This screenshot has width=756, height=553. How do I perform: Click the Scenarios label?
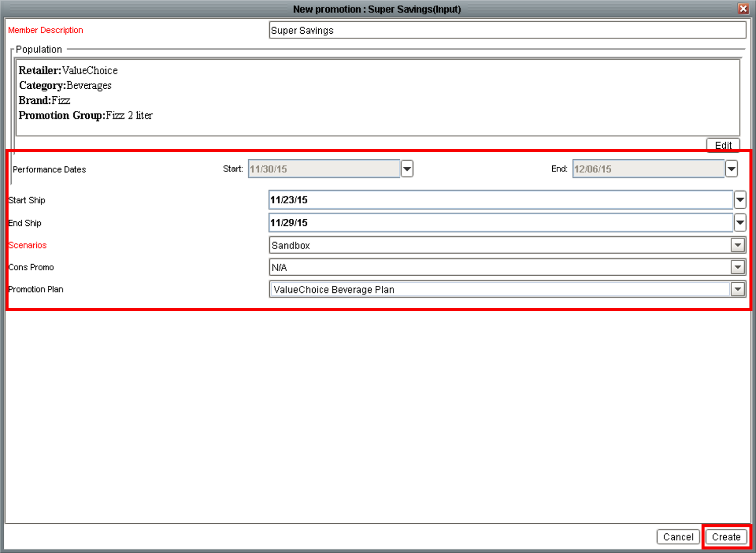point(27,245)
